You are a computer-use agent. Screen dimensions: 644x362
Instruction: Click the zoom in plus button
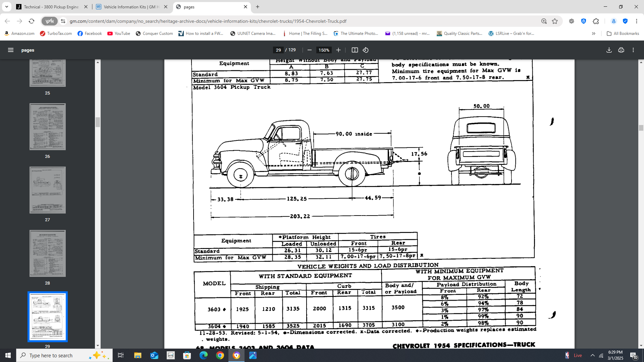[338, 50]
